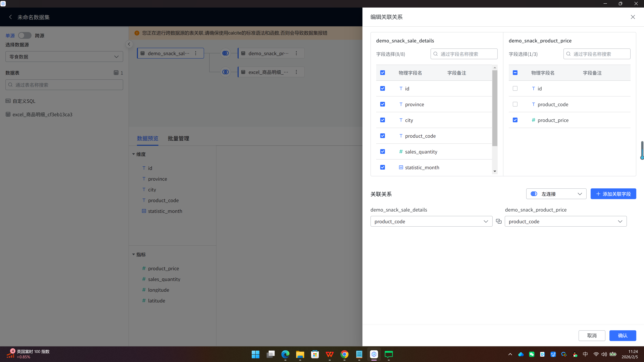644x362 pixels.
Task: Open the three-dot menu on the demo_snack_sale_details node
Action: [x=196, y=53]
